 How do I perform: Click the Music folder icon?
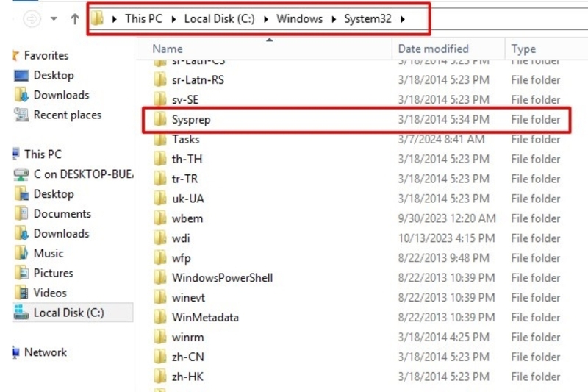pyautogui.click(x=21, y=253)
